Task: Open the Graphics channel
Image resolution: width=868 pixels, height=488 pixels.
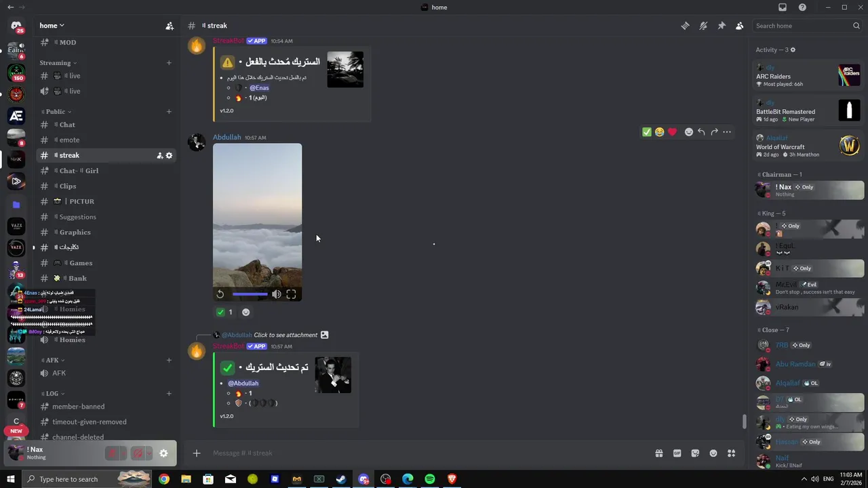Action: (x=106, y=232)
